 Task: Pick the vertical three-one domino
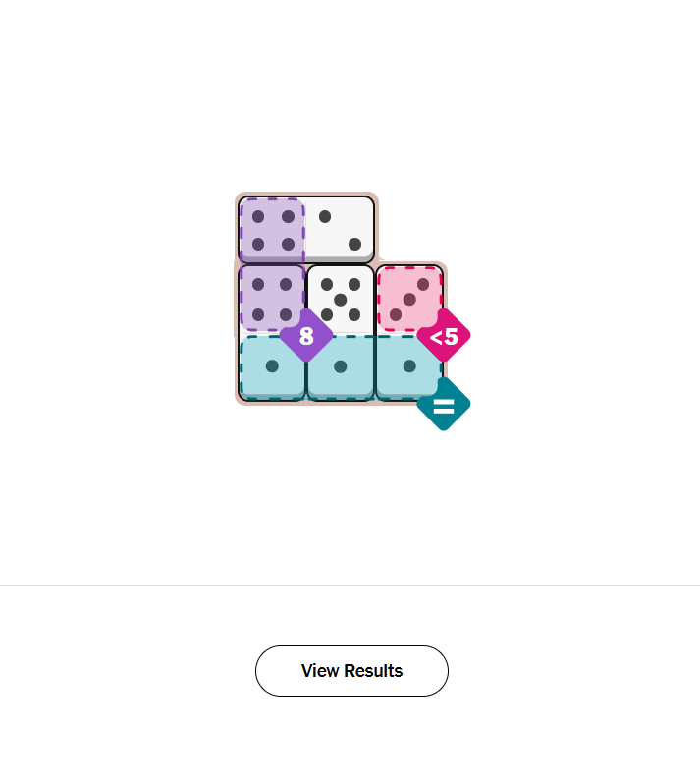click(x=409, y=332)
